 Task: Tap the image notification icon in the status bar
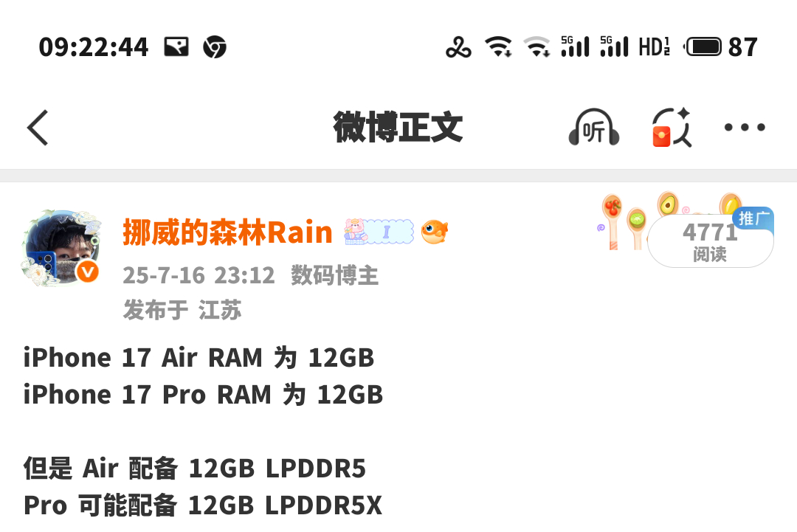pos(176,46)
